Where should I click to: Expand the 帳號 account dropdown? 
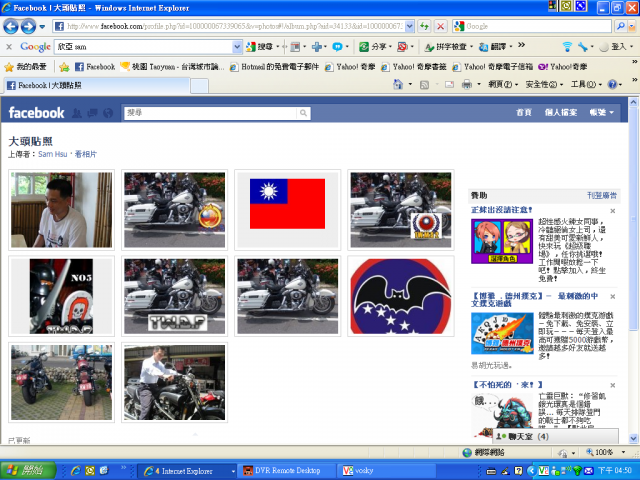click(x=602, y=112)
